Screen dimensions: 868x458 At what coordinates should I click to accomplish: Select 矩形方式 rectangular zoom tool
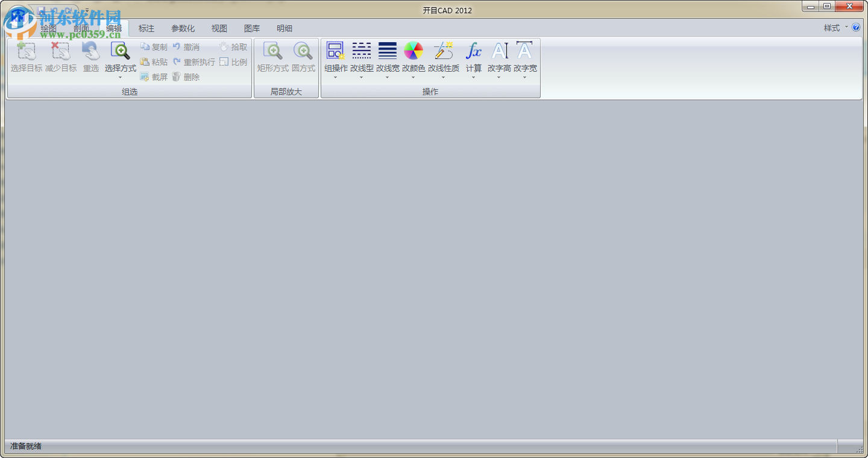tap(273, 58)
